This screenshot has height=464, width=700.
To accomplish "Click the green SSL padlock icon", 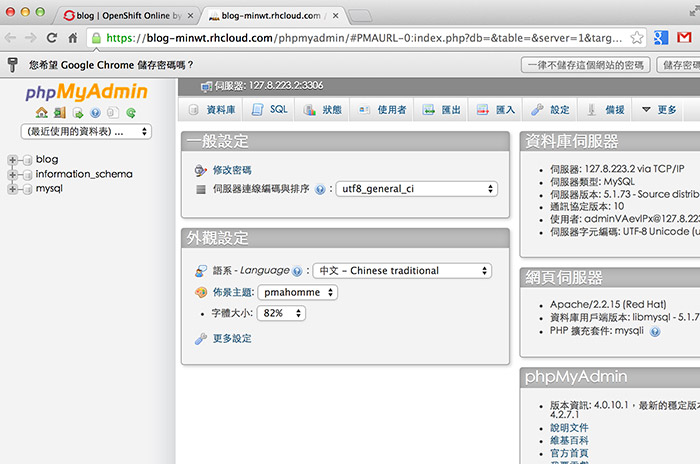I will click(96, 38).
